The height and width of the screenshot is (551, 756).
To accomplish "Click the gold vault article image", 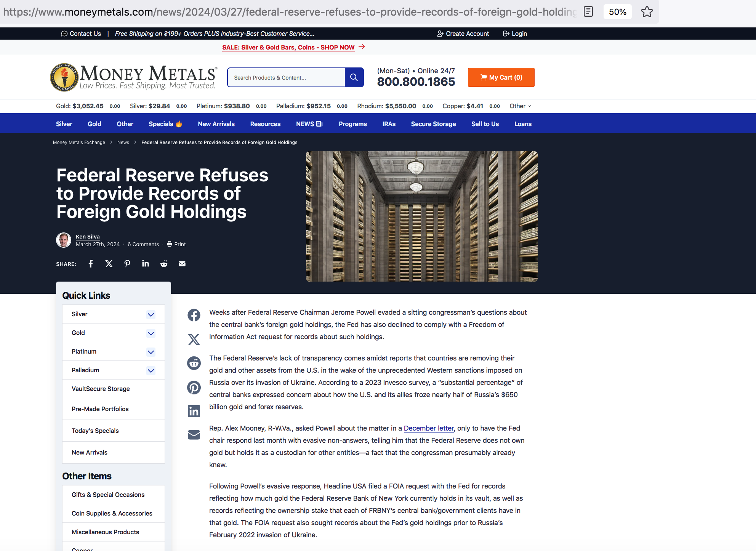I will coord(422,216).
